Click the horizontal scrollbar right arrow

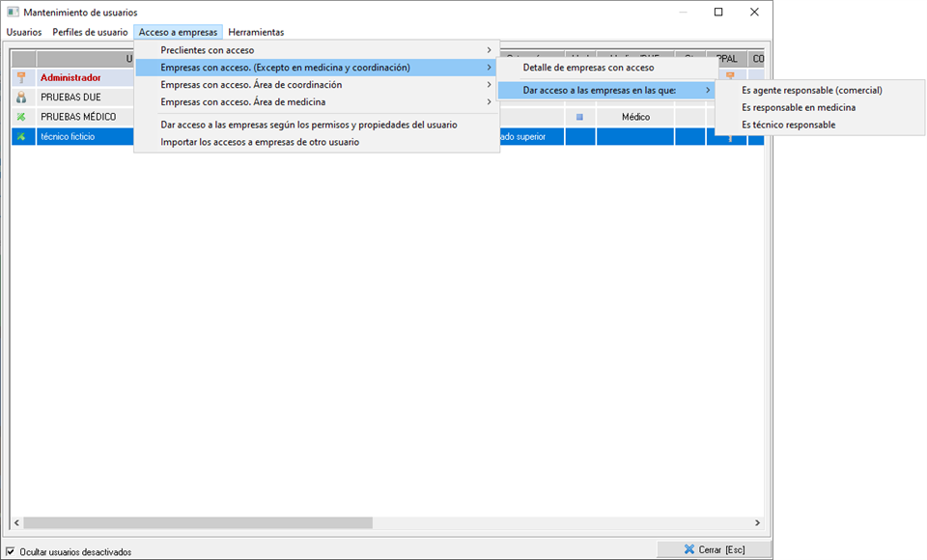click(x=757, y=522)
